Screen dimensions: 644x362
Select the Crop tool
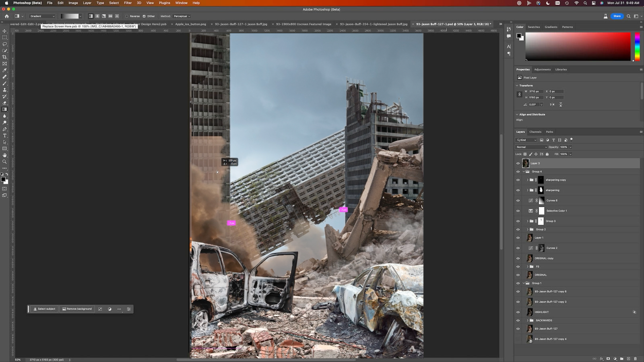(x=5, y=57)
